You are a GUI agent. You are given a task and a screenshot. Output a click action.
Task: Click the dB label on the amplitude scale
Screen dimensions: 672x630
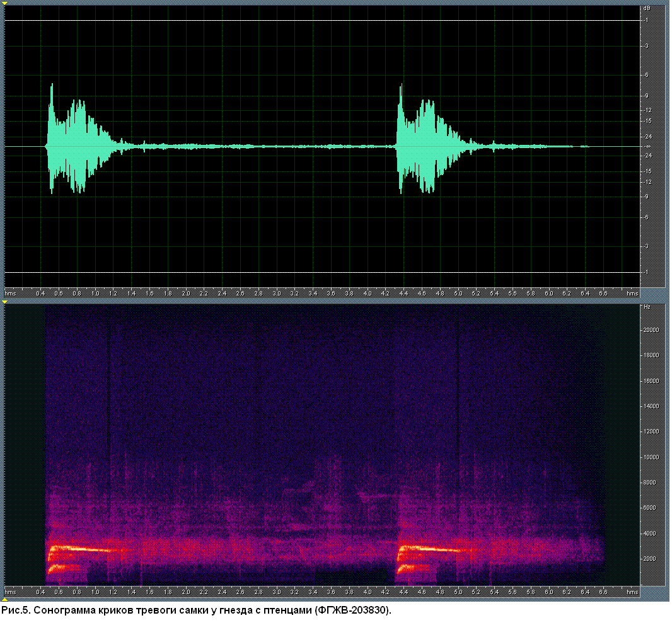[647, 8]
